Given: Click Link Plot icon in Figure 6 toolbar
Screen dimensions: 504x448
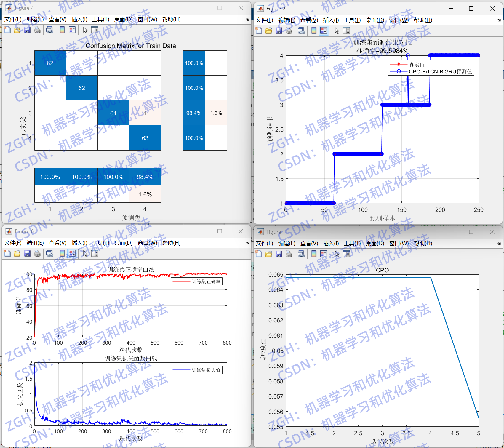Looking at the screenshot, I should (x=50, y=253).
